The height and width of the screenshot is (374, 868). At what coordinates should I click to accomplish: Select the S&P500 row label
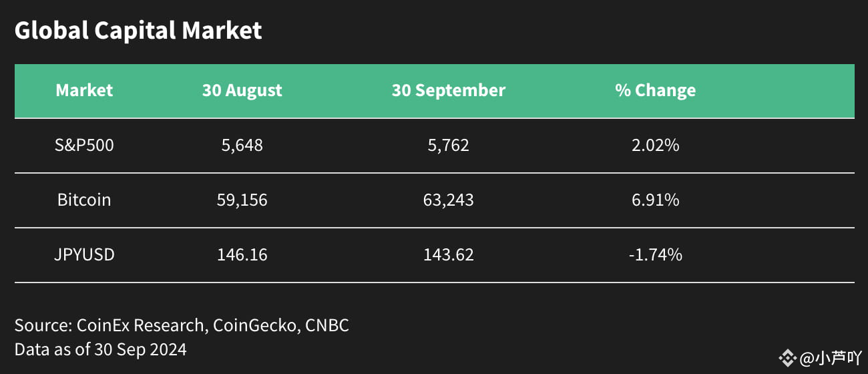(84, 145)
